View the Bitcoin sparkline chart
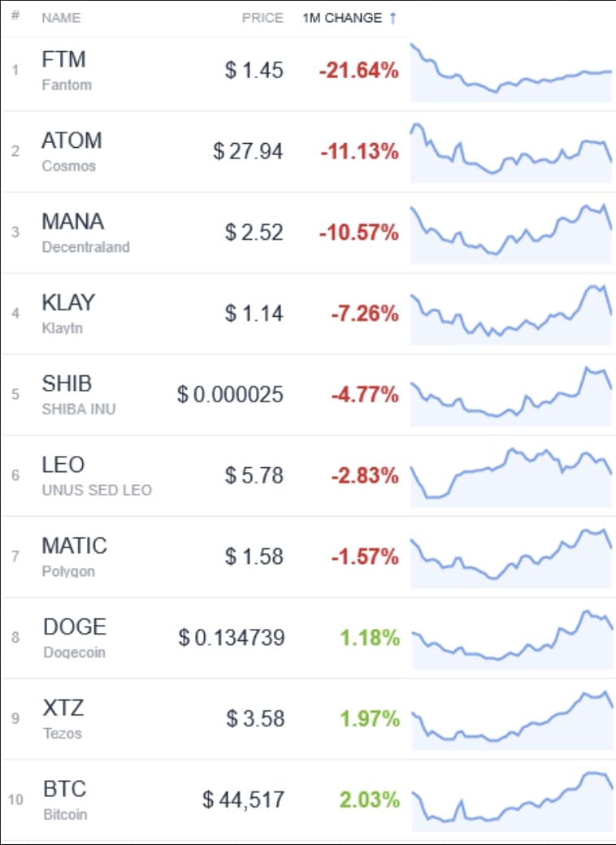This screenshot has width=616, height=845. tap(513, 802)
